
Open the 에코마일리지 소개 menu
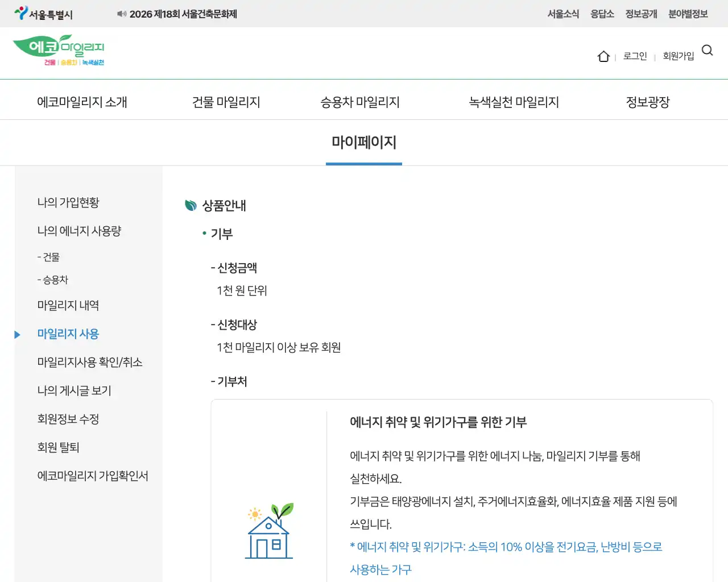click(82, 102)
